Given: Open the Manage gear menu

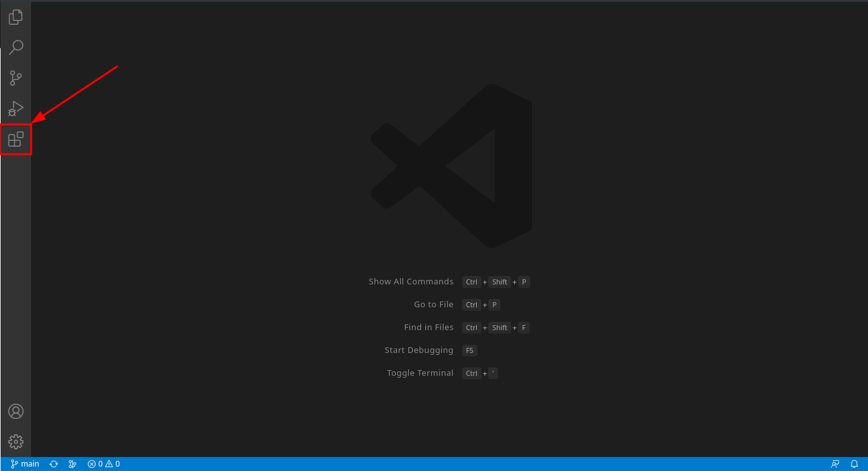Looking at the screenshot, I should coord(16,441).
